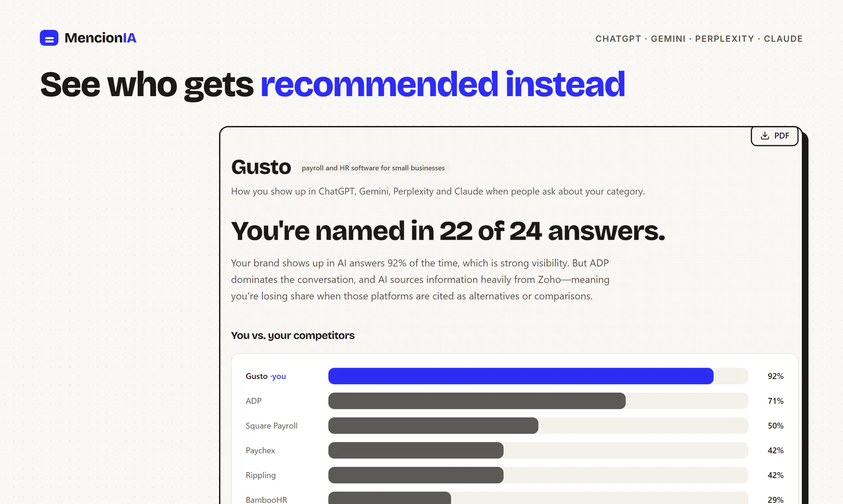Click the MencionIA brand name
The height and width of the screenshot is (504, 843).
(x=100, y=38)
